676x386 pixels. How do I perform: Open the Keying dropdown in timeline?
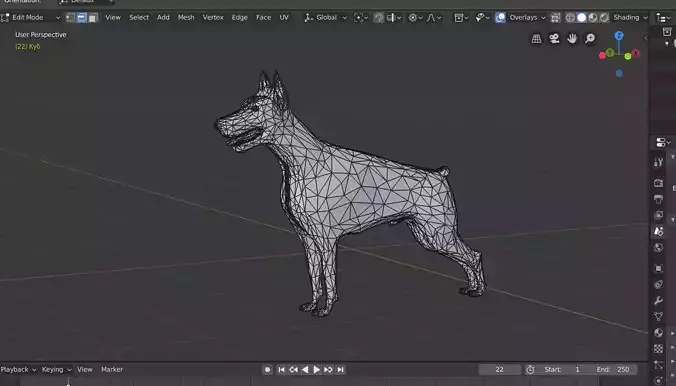[x=56, y=370]
